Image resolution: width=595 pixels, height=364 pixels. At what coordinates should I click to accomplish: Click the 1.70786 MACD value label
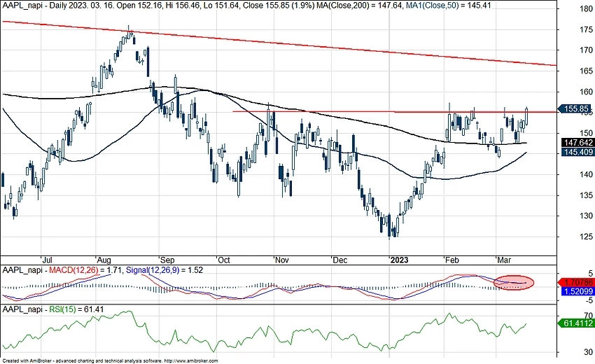(576, 282)
